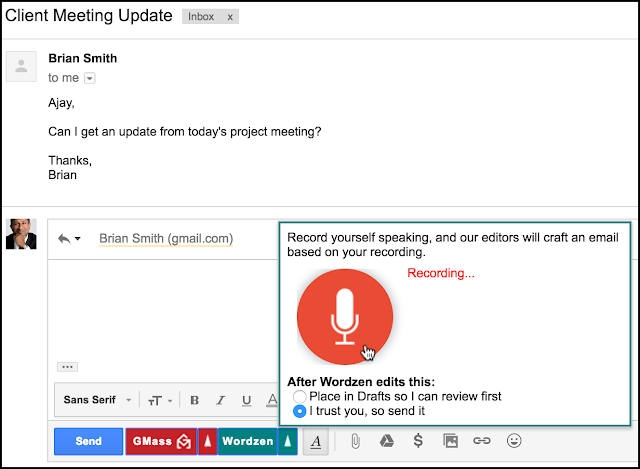Apply underline formatting

point(247,400)
